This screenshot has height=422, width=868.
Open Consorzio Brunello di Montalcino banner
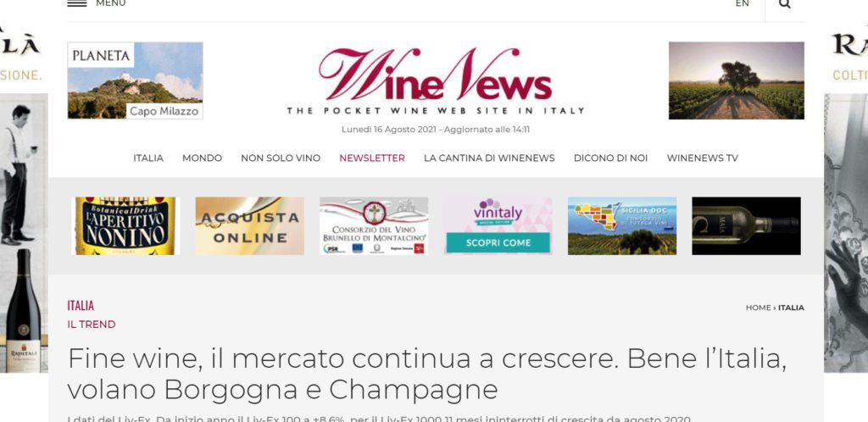(374, 225)
